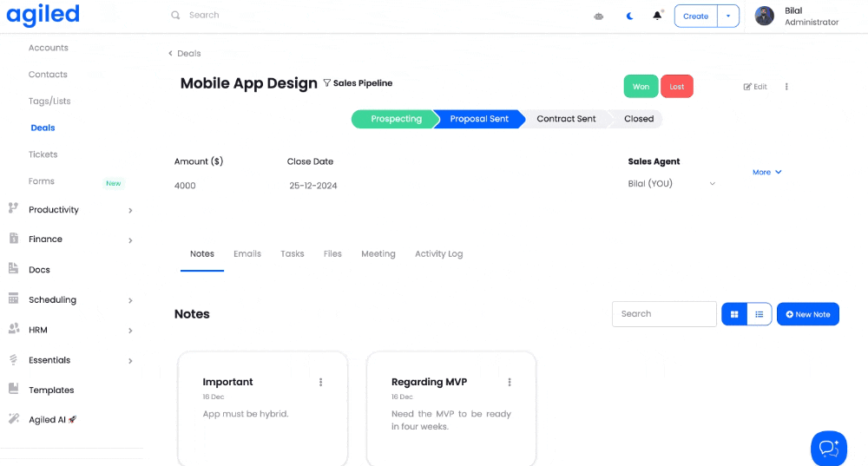Mark deal as Lost
868x466 pixels.
pos(677,86)
